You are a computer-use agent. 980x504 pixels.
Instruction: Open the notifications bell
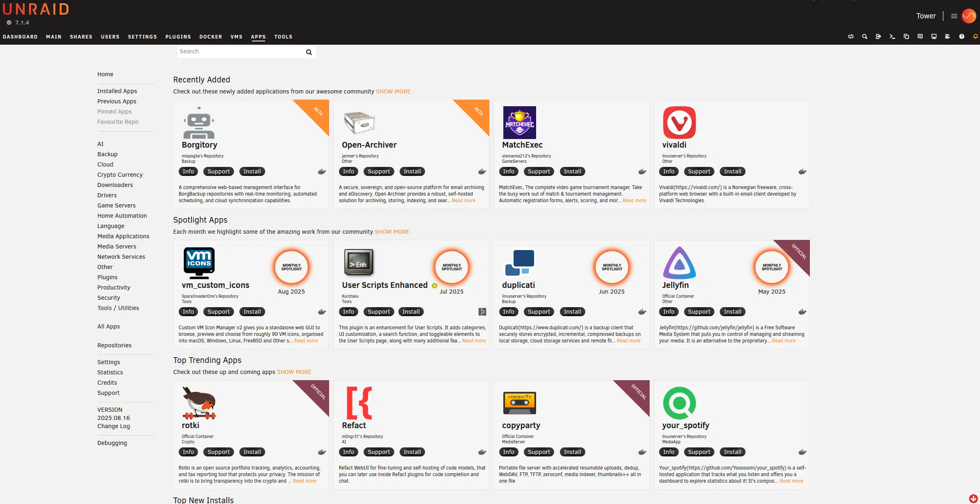pos(975,36)
